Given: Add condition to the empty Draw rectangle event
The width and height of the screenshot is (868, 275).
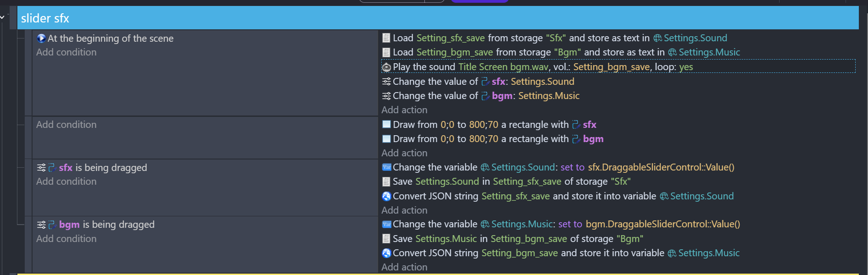Looking at the screenshot, I should (66, 125).
